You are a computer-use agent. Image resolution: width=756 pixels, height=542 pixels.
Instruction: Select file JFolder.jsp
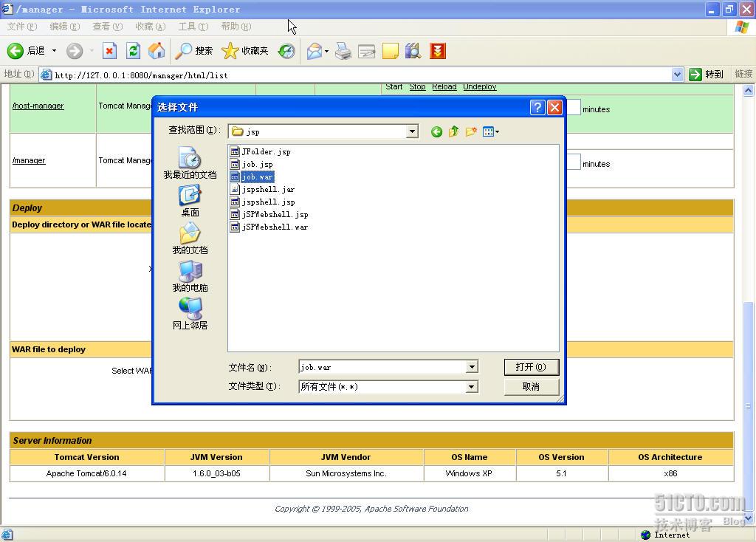pyautogui.click(x=261, y=151)
